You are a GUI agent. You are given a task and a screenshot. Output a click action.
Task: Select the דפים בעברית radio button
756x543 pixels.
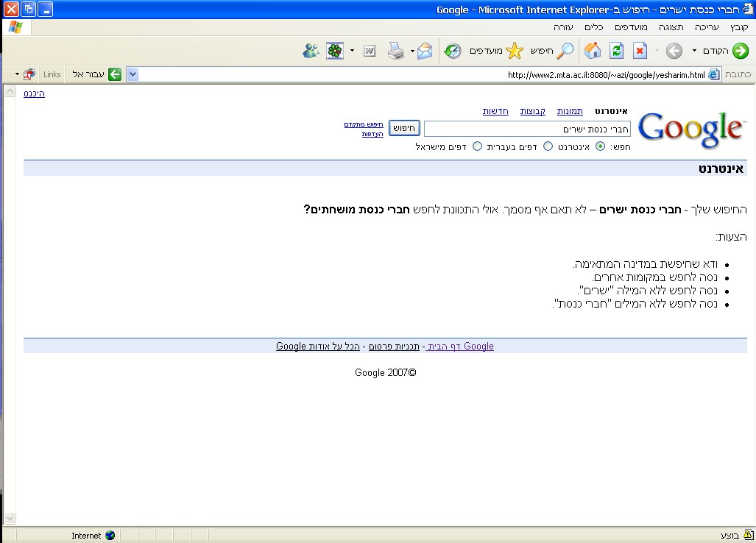(548, 146)
